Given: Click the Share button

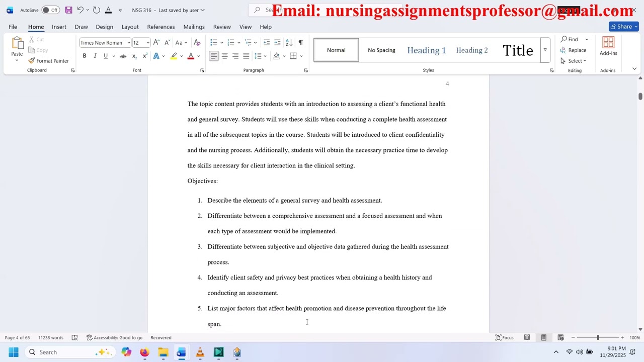Looking at the screenshot, I should tap(624, 27).
